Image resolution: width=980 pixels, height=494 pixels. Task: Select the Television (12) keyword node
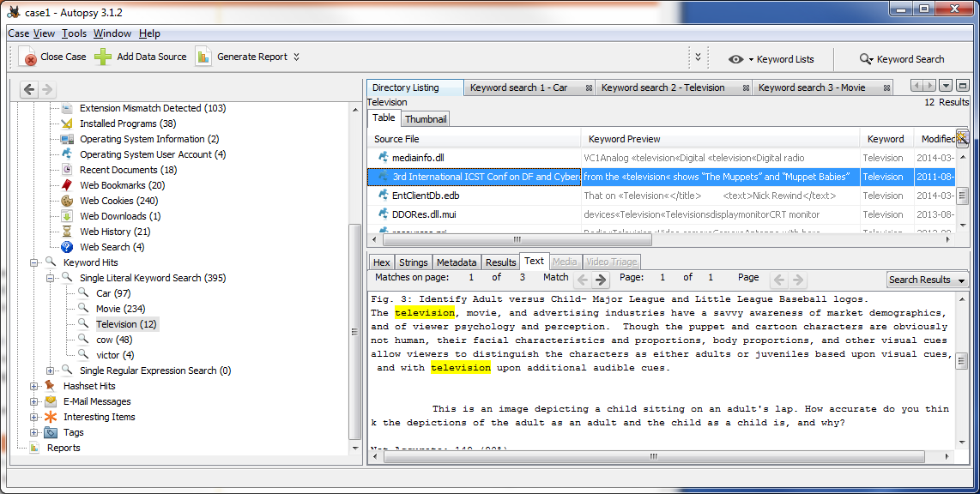click(x=126, y=323)
